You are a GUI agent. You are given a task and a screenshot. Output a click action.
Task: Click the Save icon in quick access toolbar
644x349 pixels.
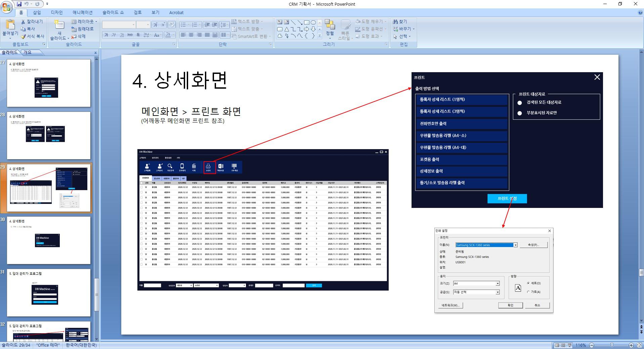[x=19, y=4]
